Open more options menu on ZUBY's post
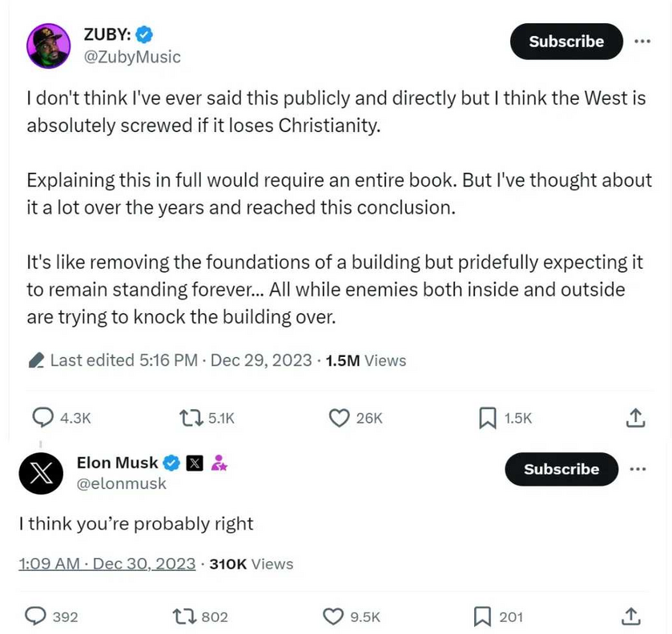Image resolution: width=672 pixels, height=634 pixels. 642,41
